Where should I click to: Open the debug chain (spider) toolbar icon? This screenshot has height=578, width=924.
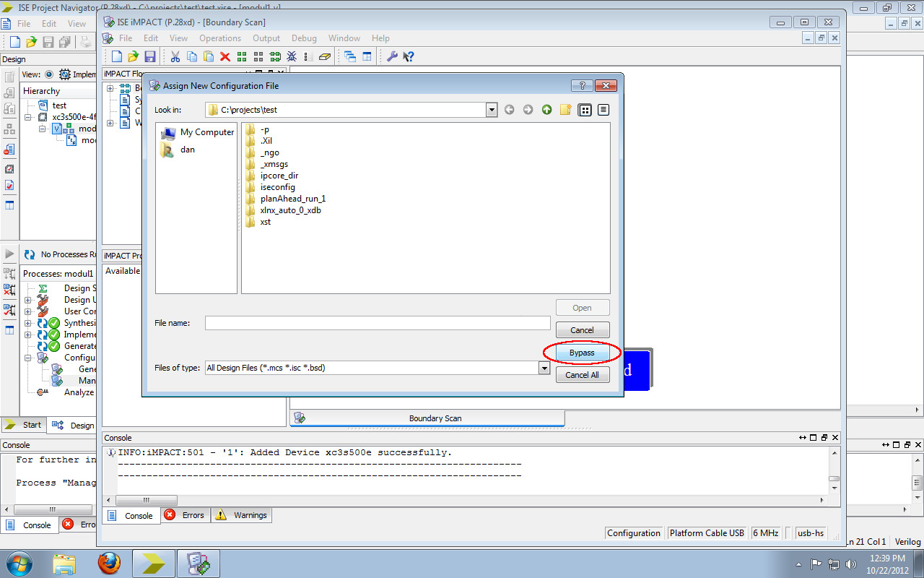point(291,56)
